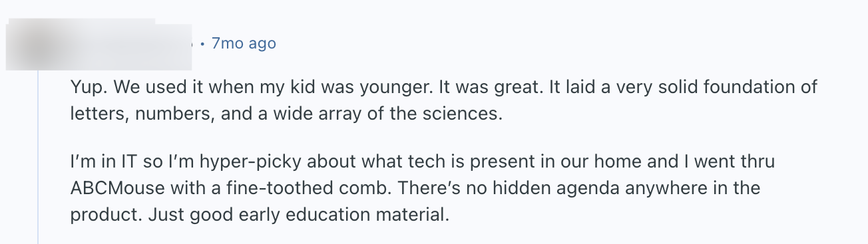
Task: Click the first paragraph about solid foundation
Action: point(443,100)
